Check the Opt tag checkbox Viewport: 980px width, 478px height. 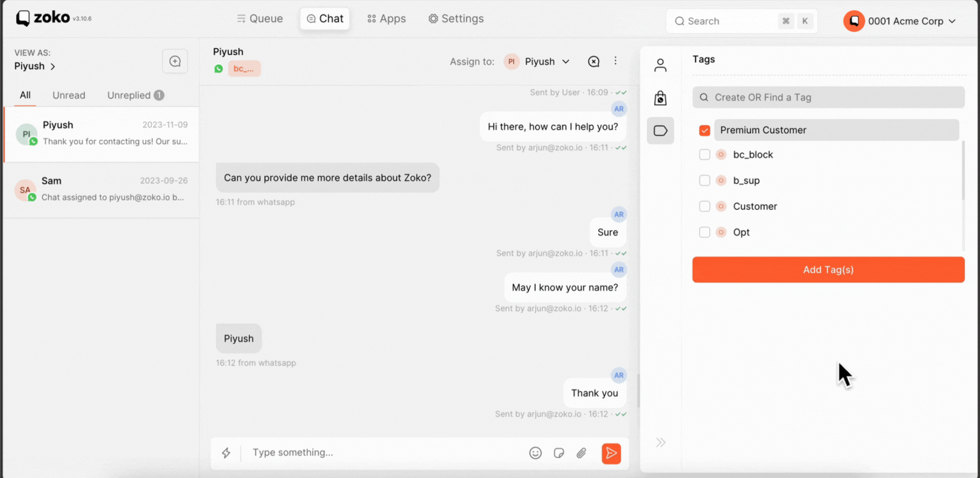click(705, 232)
